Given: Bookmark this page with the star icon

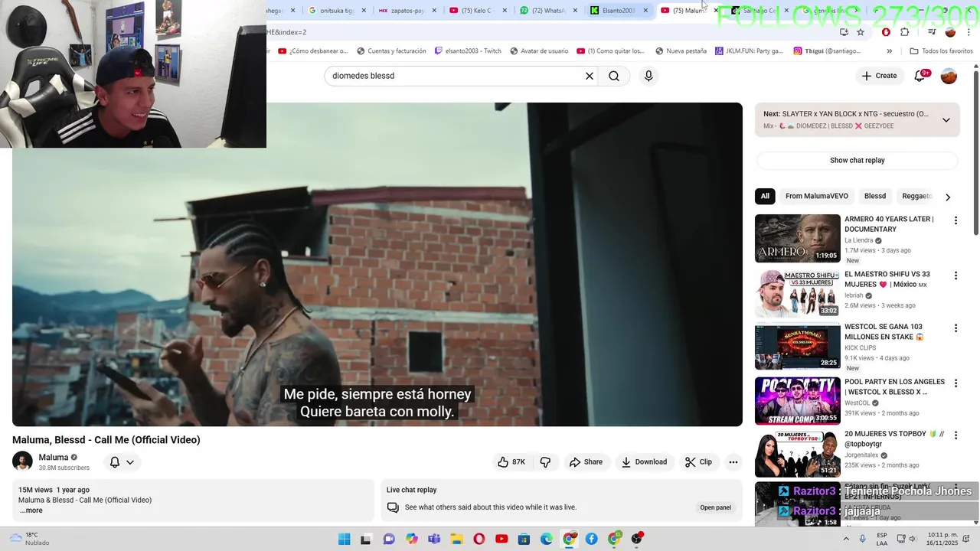Looking at the screenshot, I should click(x=861, y=32).
